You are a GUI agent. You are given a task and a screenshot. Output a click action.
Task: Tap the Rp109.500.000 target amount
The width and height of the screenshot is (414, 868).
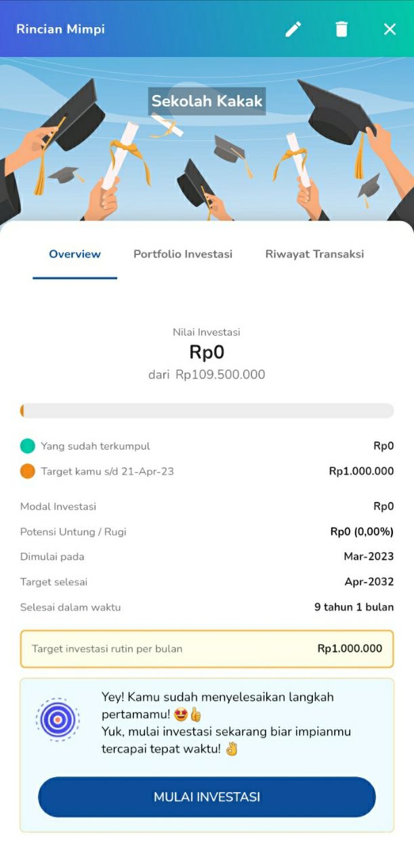tap(220, 374)
